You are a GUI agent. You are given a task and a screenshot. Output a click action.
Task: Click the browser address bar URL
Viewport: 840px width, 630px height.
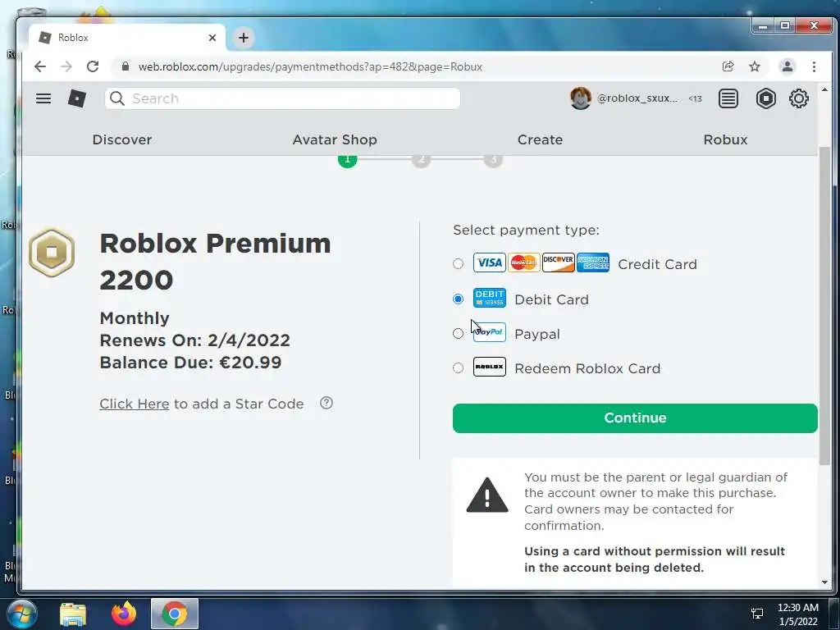[310, 67]
